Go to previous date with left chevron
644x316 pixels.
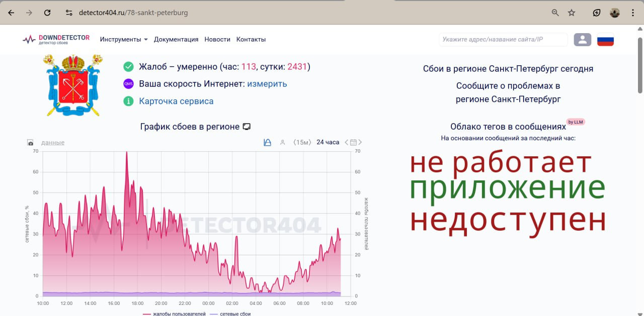pyautogui.click(x=346, y=143)
